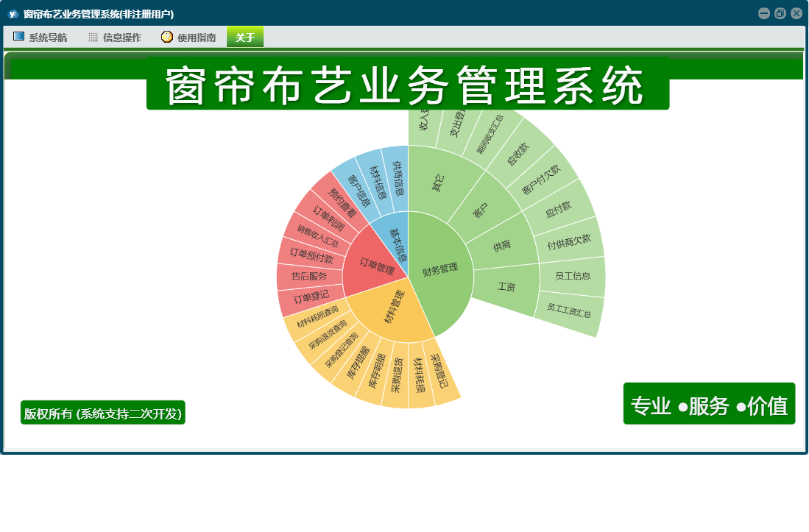
Task: Click the blue screen icon beside 系统导航
Action: [x=18, y=36]
